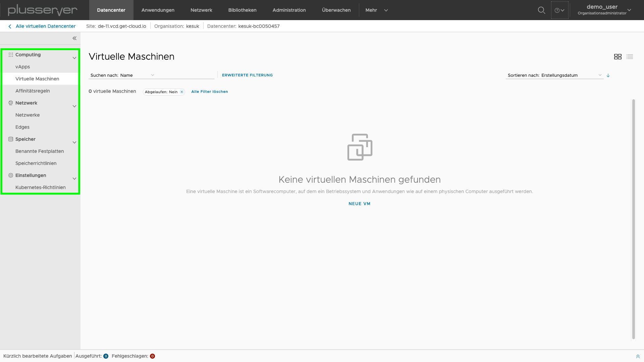Select the Administration tab
The width and height of the screenshot is (644, 362).
[289, 10]
